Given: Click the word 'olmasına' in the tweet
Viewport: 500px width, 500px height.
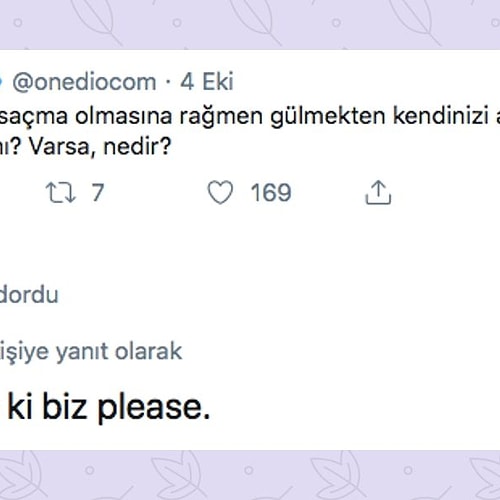Looking at the screenshot, I should 124,116.
